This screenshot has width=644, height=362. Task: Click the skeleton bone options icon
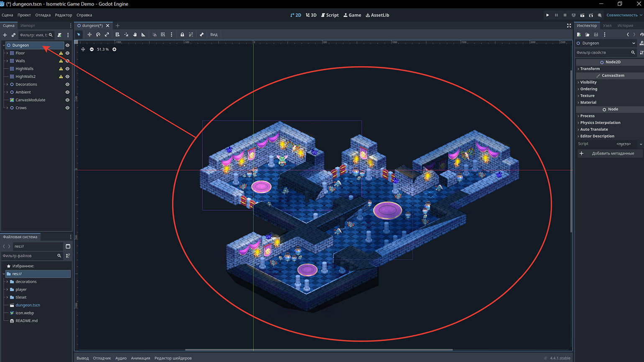(202, 35)
